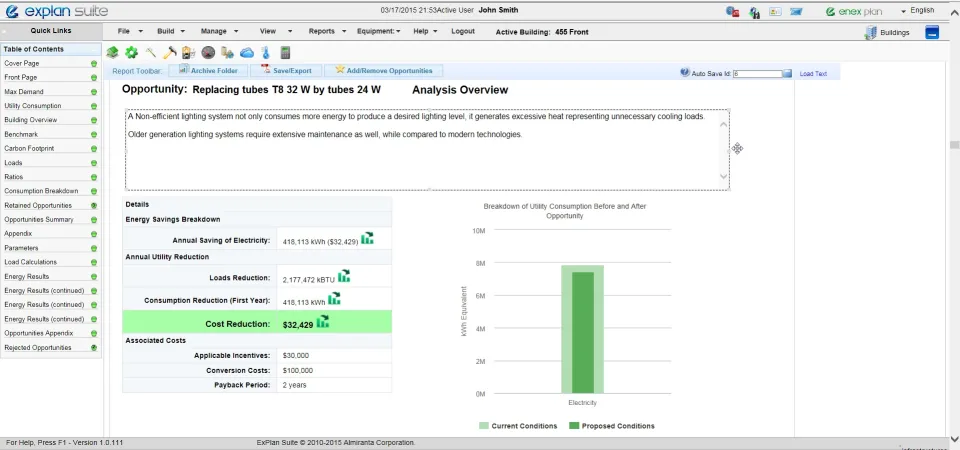Click the Proposed Conditions legend swatch

click(x=574, y=426)
